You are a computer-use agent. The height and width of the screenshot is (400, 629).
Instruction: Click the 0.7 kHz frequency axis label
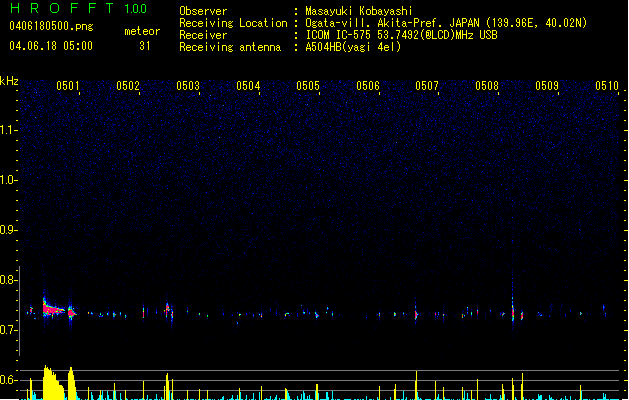pos(8,330)
